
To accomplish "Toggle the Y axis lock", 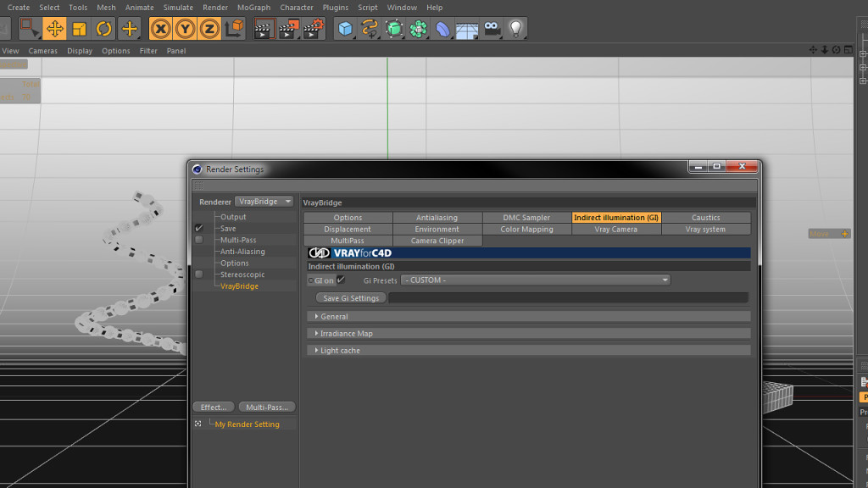I will point(185,28).
